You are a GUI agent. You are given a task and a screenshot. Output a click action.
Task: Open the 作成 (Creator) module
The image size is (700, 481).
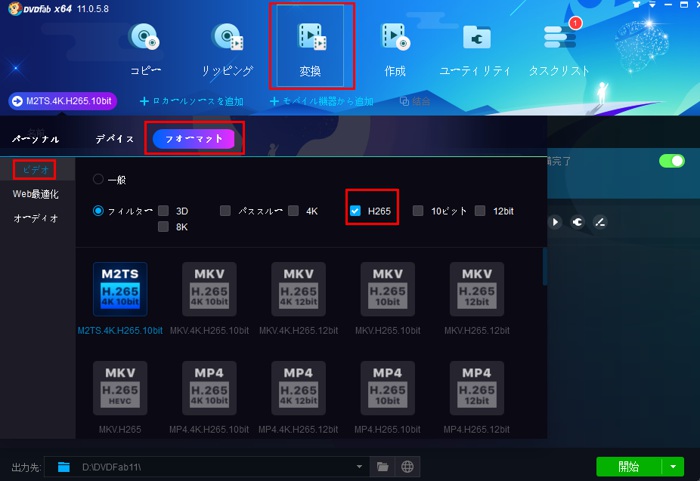click(395, 49)
